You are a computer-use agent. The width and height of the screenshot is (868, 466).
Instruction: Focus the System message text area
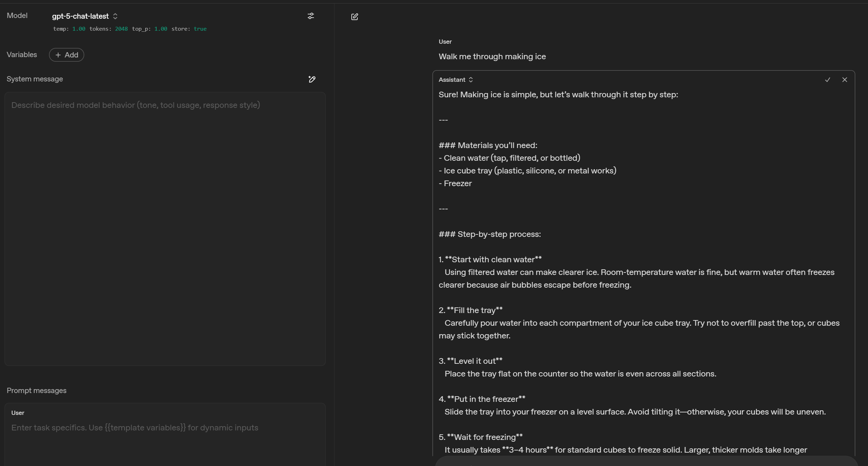[x=165, y=228]
